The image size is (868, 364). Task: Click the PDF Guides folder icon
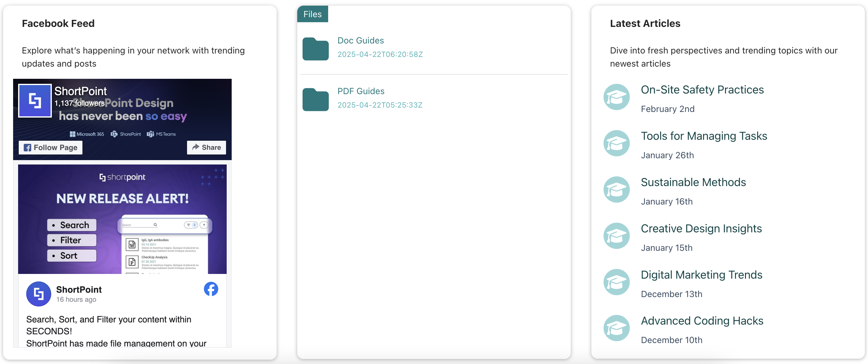pos(315,99)
